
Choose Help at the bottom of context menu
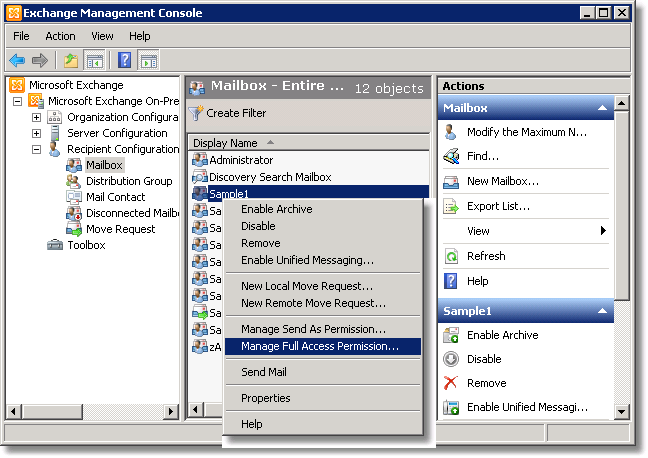coord(323,424)
